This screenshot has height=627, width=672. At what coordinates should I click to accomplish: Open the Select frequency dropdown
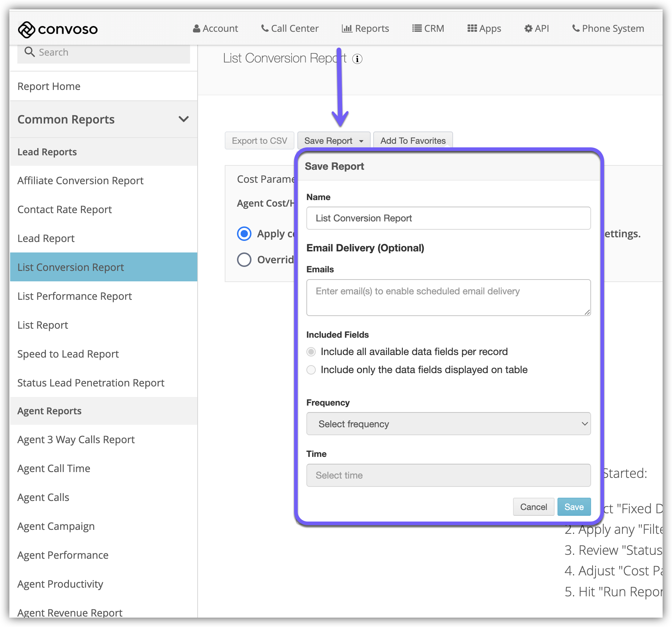tap(448, 424)
